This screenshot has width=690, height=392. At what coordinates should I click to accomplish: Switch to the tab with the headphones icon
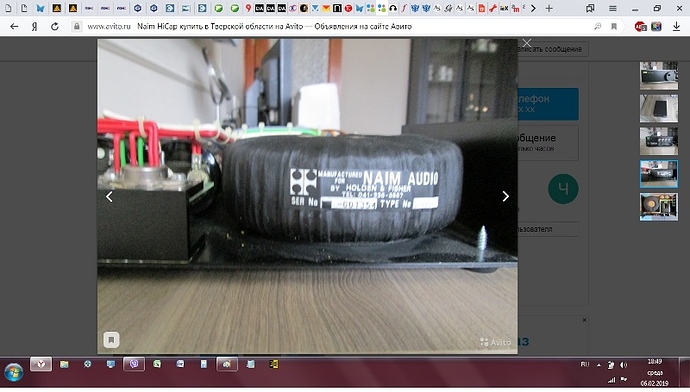tap(393, 8)
